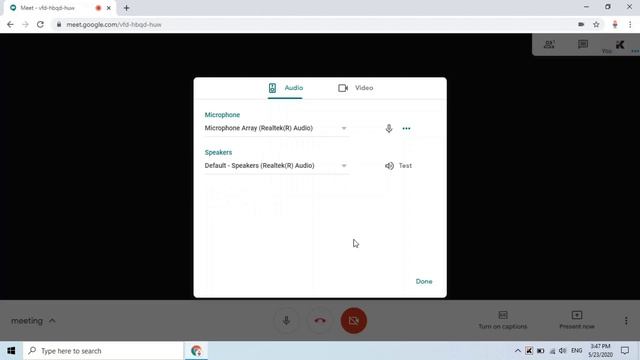Show hidden system tray icons
Screen dimensions: 640x360
pyautogui.click(x=518, y=351)
